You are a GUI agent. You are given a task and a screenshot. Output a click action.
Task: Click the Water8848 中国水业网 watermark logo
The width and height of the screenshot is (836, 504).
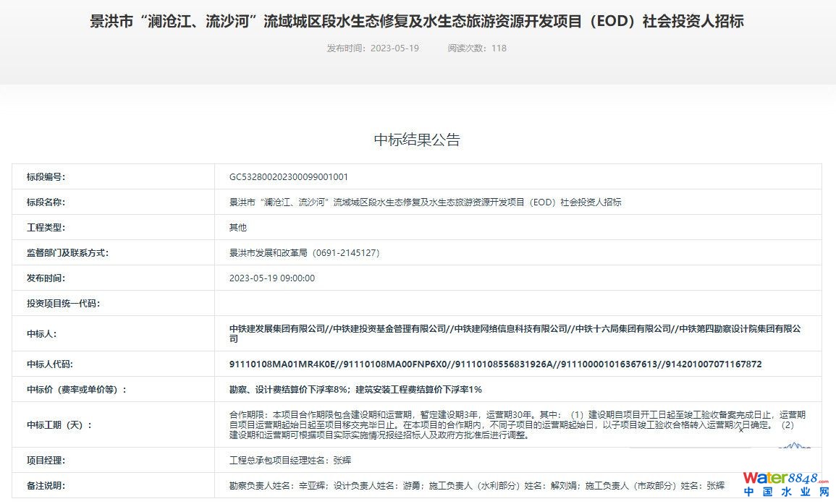[785, 484]
